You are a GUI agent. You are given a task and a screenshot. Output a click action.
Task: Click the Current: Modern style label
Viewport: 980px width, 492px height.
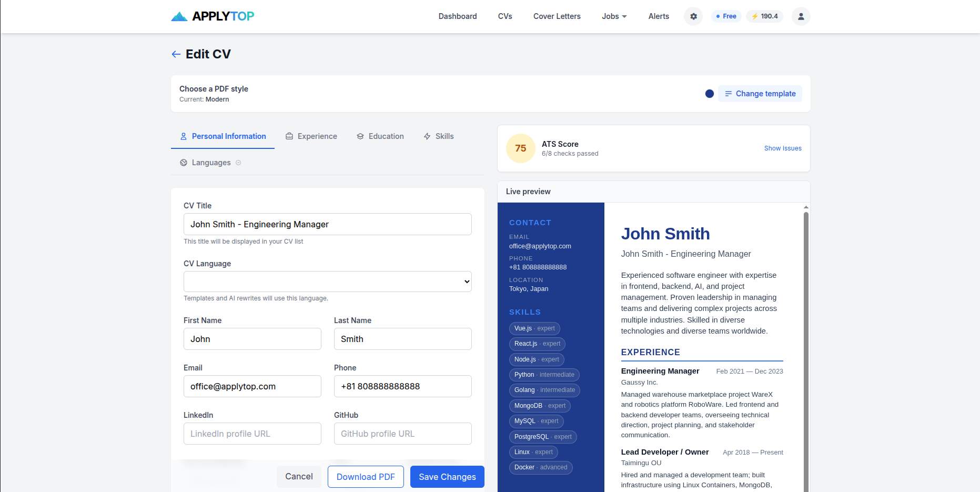[204, 99]
